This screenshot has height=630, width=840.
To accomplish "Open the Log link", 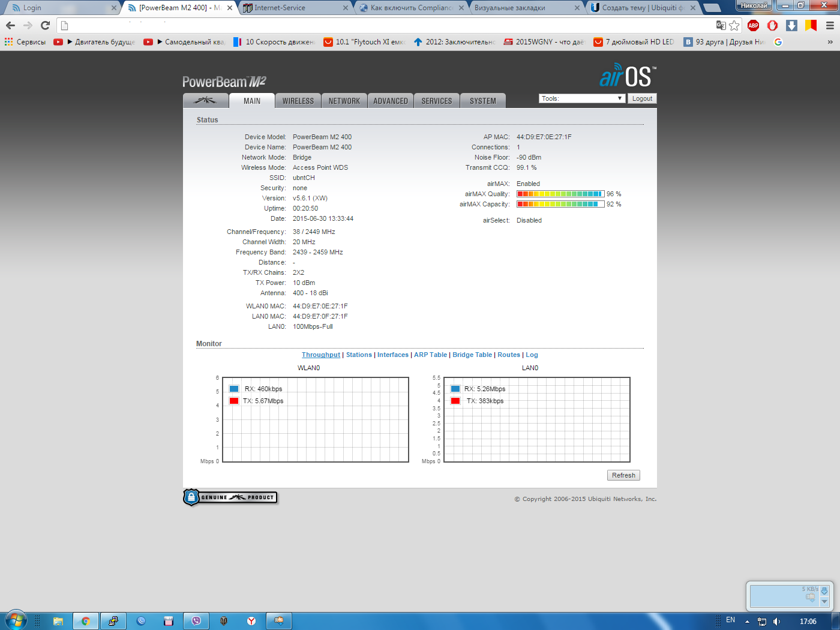I will pos(532,355).
